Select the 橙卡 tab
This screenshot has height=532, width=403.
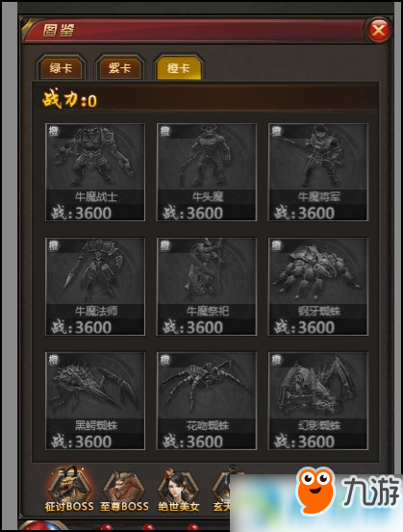click(179, 68)
